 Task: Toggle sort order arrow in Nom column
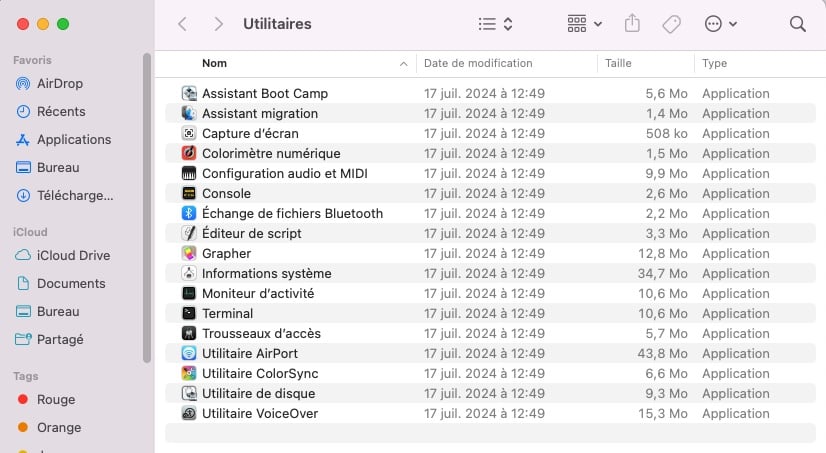[404, 64]
